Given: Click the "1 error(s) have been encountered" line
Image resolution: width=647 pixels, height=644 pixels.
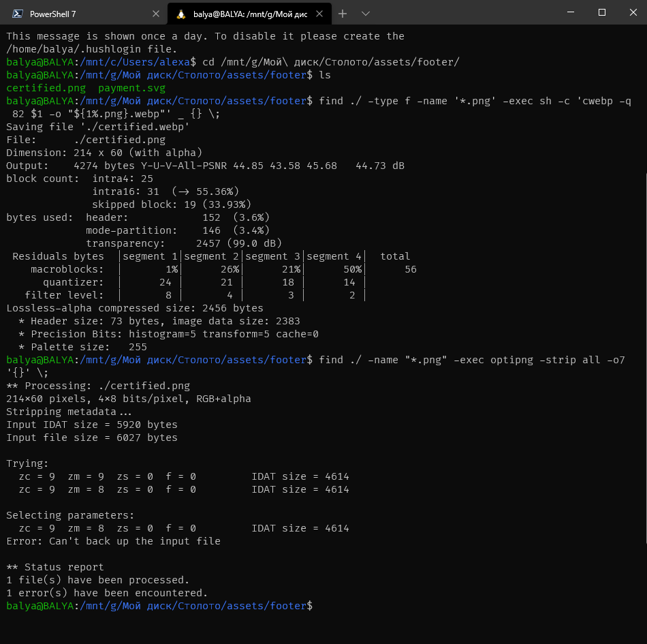Looking at the screenshot, I should (x=107, y=593).
